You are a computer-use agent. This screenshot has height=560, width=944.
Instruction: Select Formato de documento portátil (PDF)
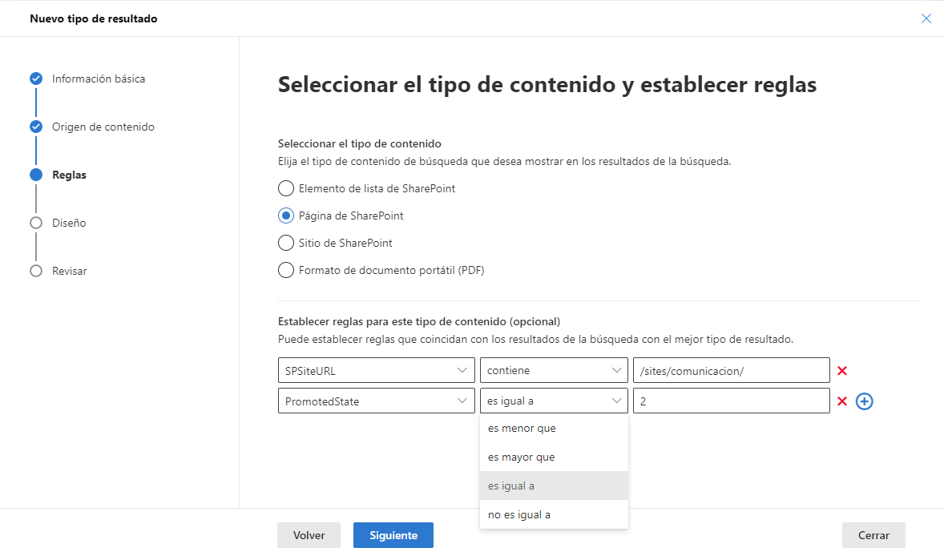(286, 270)
